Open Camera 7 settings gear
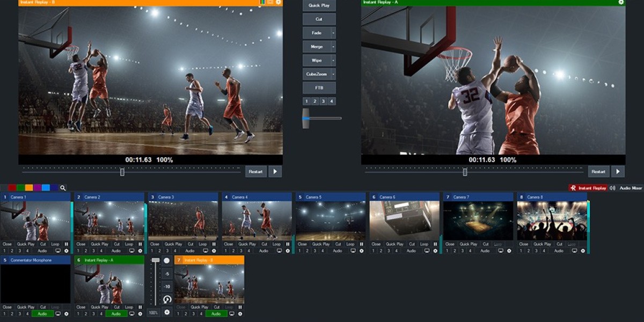Viewport: 644px width, 322px height. click(509, 251)
